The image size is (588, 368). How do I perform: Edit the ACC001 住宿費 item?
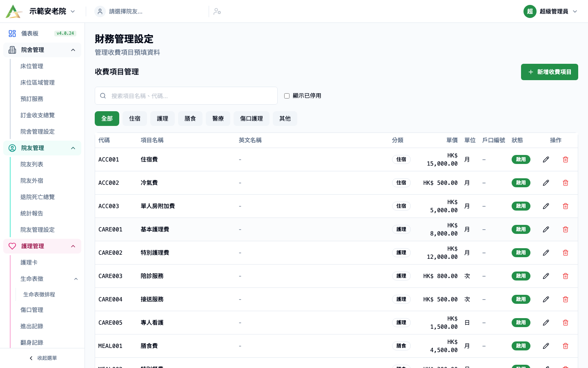point(546,159)
